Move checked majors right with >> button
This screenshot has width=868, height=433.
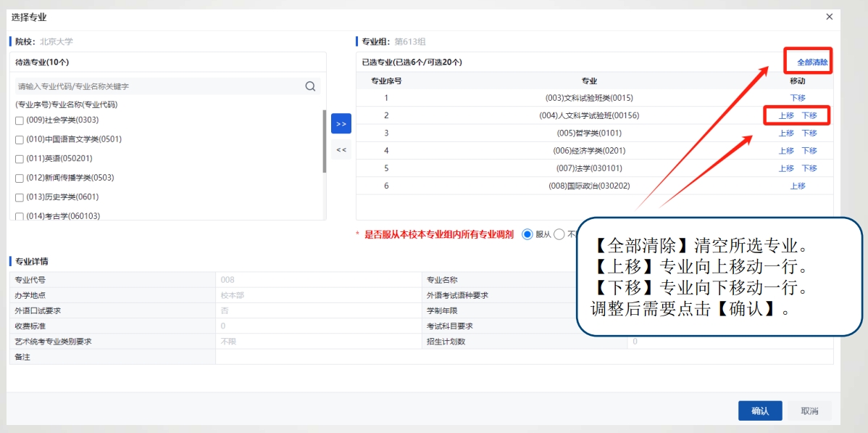[341, 123]
